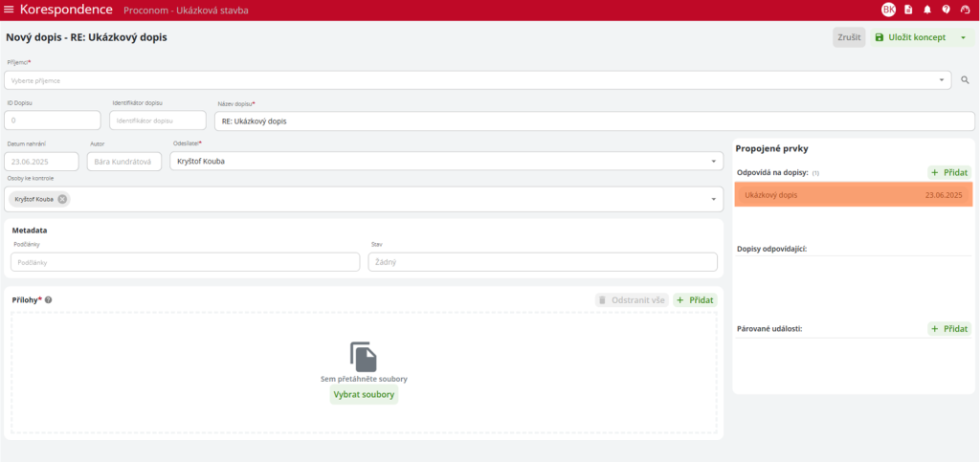Viewport: 980px width, 462px height.
Task: Open the hamburger menu next to Korespondence
Action: (x=10, y=10)
